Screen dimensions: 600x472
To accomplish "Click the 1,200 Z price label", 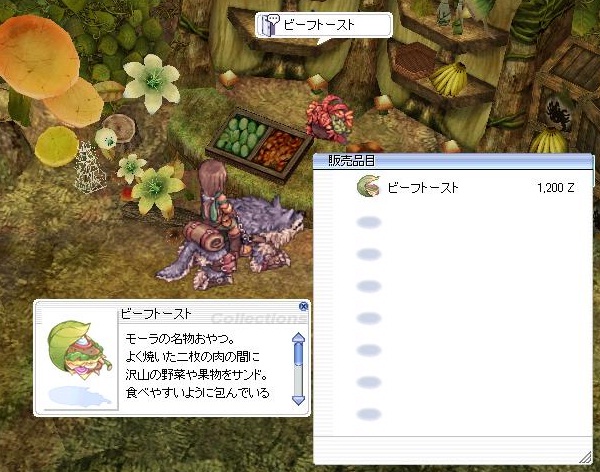I will coord(556,188).
